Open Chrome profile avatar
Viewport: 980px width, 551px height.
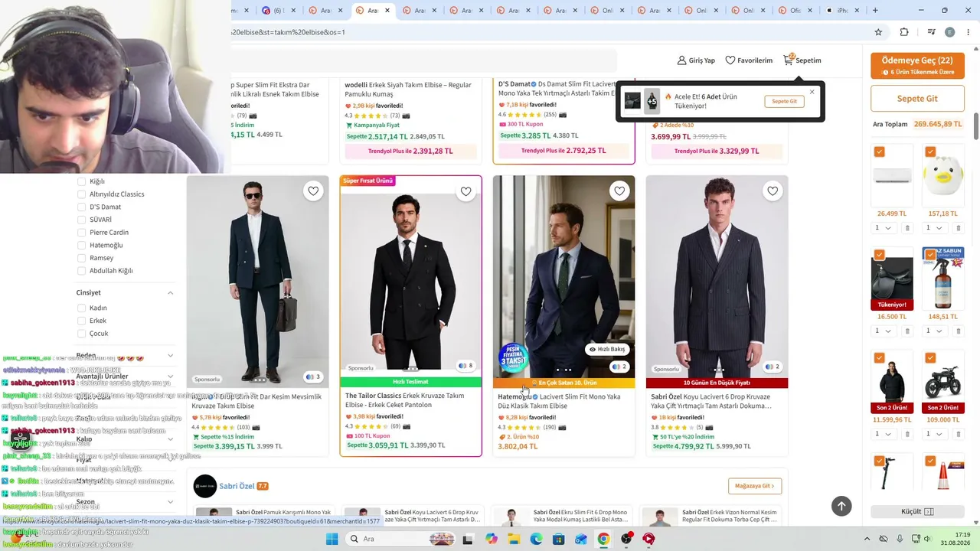tap(950, 32)
